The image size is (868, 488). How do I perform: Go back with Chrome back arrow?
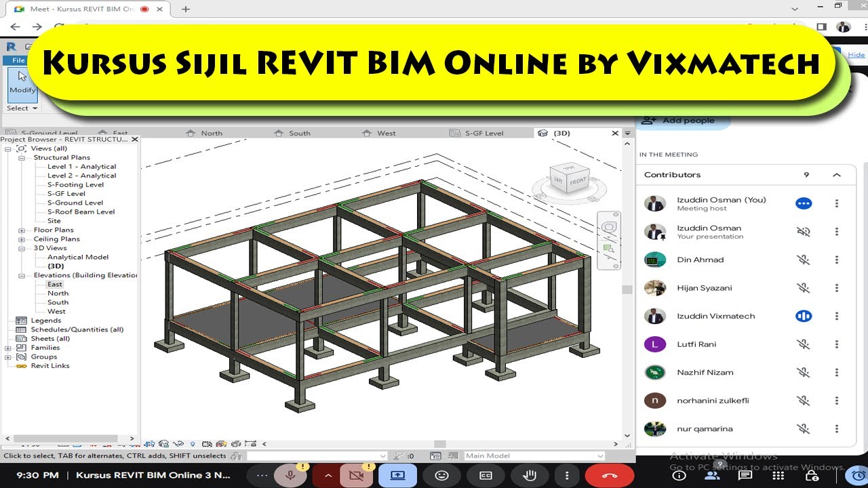[16, 26]
